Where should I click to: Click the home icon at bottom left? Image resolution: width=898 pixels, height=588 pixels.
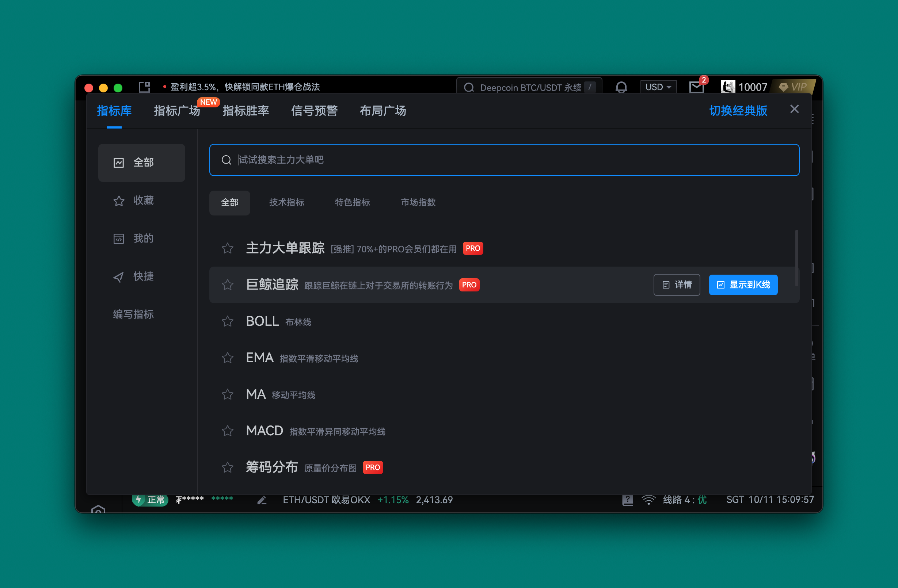pos(98,509)
